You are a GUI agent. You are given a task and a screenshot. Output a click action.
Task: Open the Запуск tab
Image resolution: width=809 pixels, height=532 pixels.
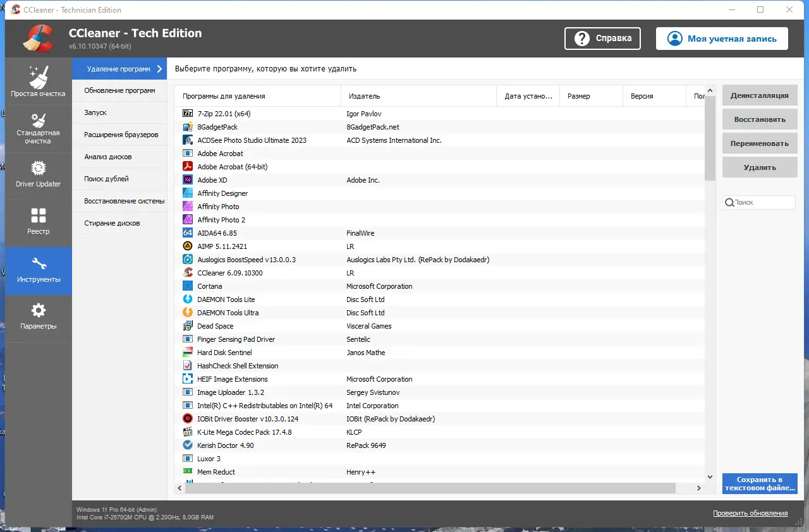[x=119, y=112]
